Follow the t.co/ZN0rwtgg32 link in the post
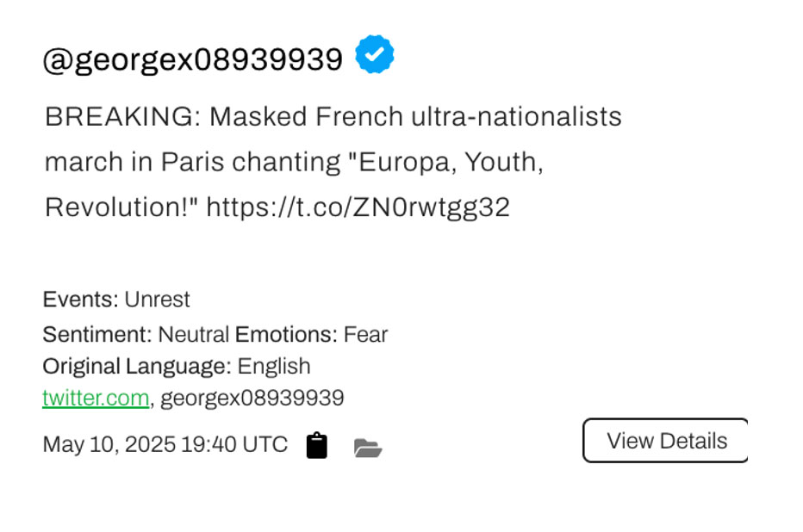The height and width of the screenshot is (532, 803). click(x=358, y=207)
